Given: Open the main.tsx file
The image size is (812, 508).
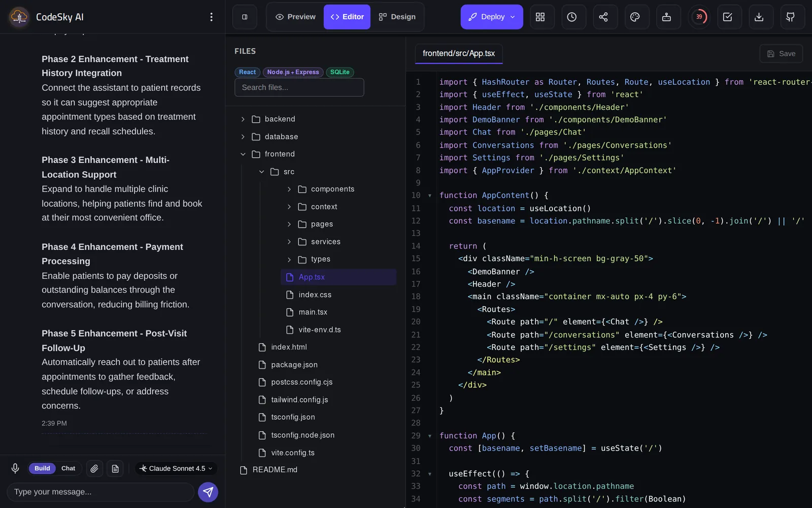Looking at the screenshot, I should click(313, 312).
